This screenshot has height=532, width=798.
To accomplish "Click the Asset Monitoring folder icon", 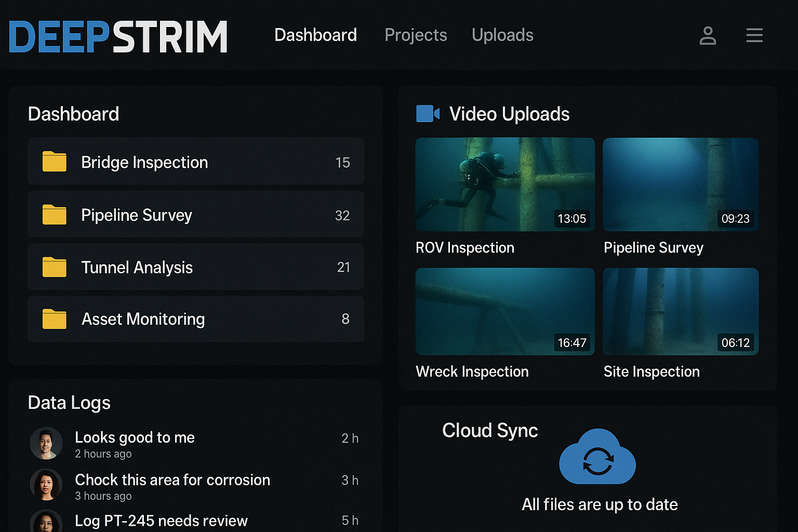I will coord(55,319).
